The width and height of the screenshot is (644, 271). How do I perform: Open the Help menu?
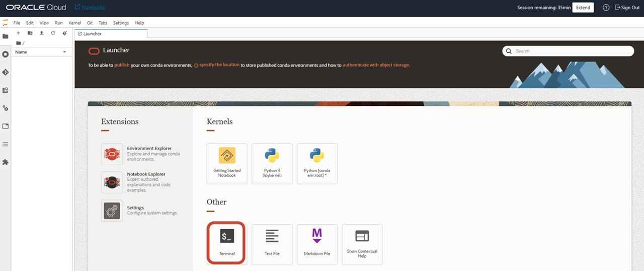tap(139, 23)
